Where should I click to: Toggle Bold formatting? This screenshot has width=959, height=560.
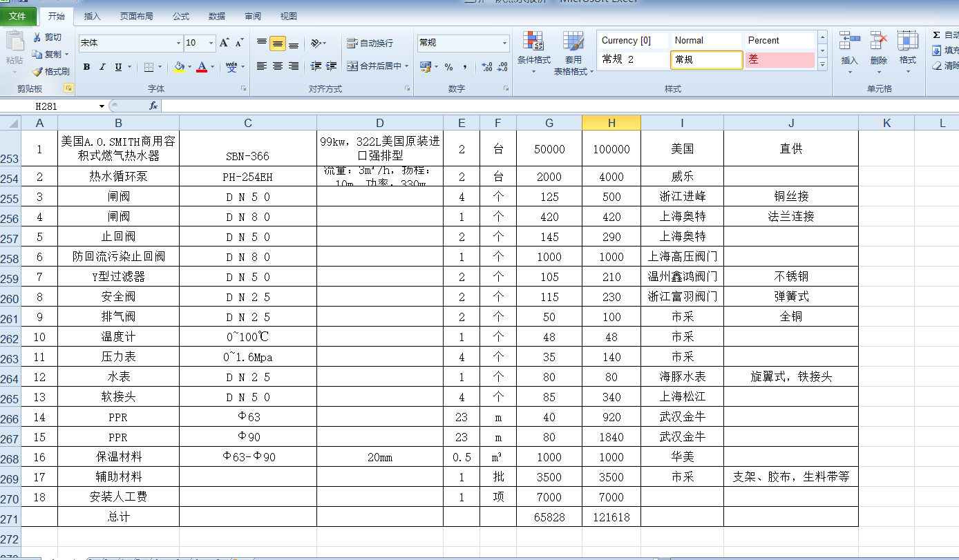click(x=86, y=67)
